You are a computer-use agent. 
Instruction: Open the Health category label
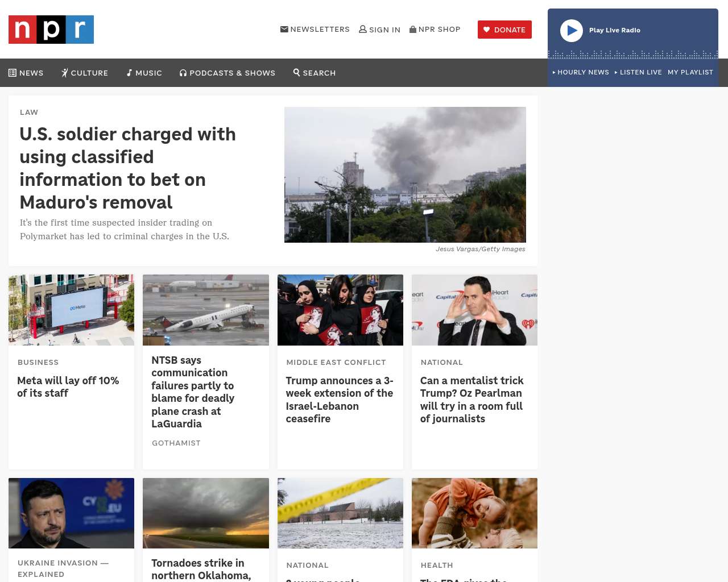437,565
